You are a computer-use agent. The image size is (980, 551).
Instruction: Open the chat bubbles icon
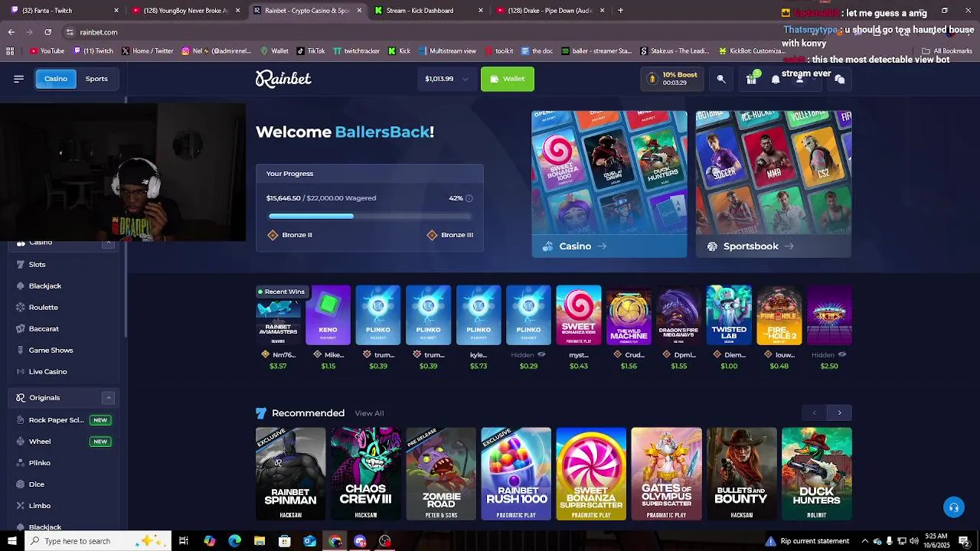840,79
